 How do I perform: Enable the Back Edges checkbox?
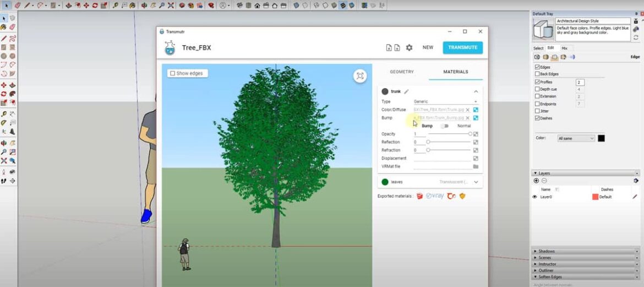[x=537, y=74]
